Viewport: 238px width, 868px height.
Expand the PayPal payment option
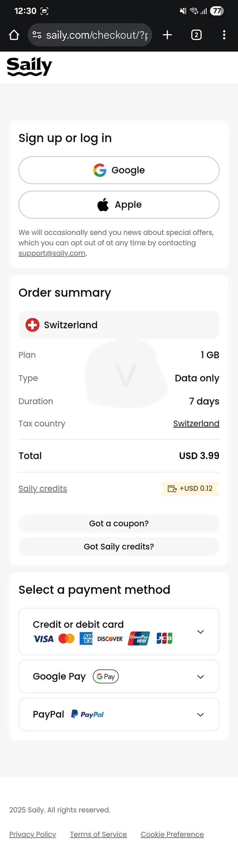tap(119, 714)
